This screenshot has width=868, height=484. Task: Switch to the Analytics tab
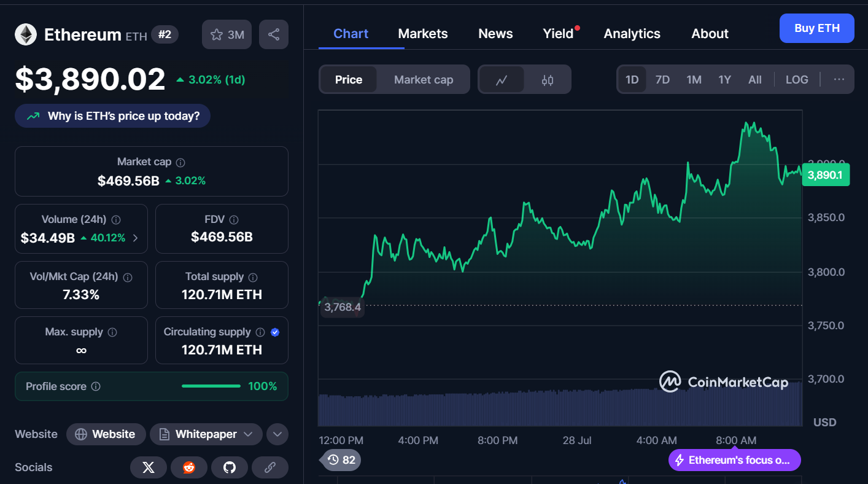point(632,34)
